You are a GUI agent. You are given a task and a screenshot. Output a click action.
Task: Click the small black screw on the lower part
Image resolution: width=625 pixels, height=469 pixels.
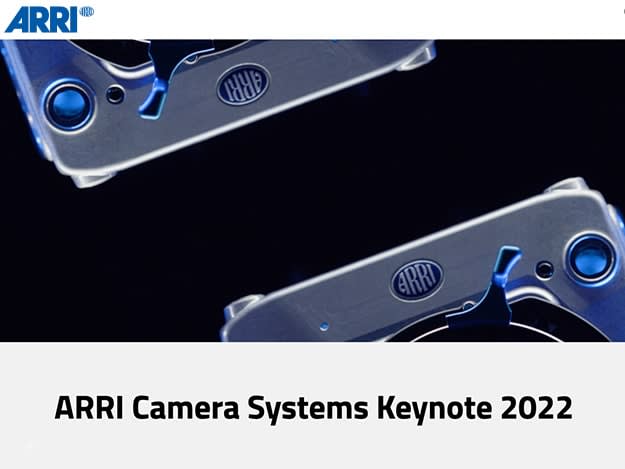[544, 269]
